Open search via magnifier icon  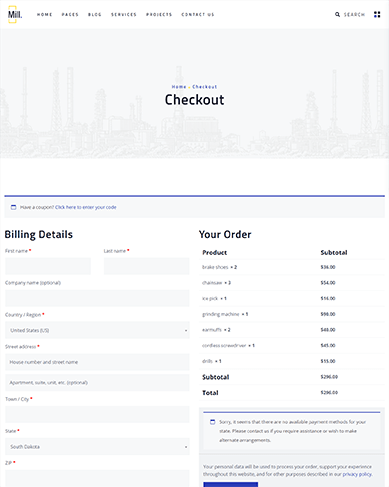337,14
